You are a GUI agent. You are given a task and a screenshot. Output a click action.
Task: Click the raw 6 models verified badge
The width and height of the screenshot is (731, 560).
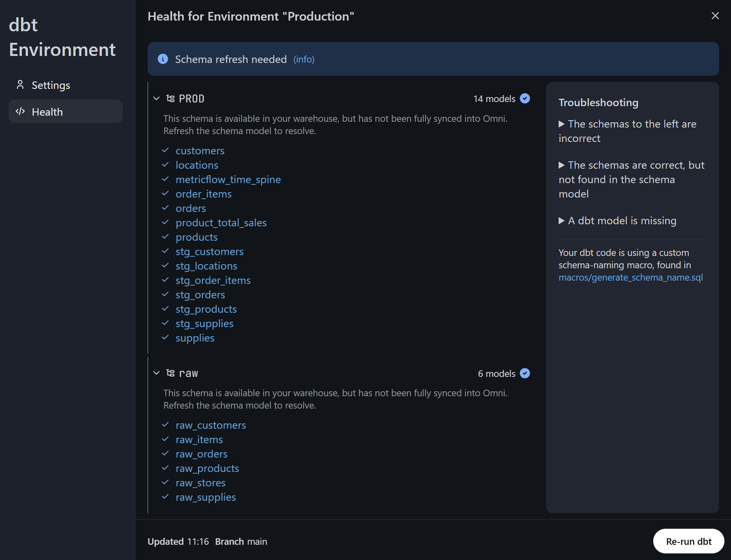click(525, 373)
